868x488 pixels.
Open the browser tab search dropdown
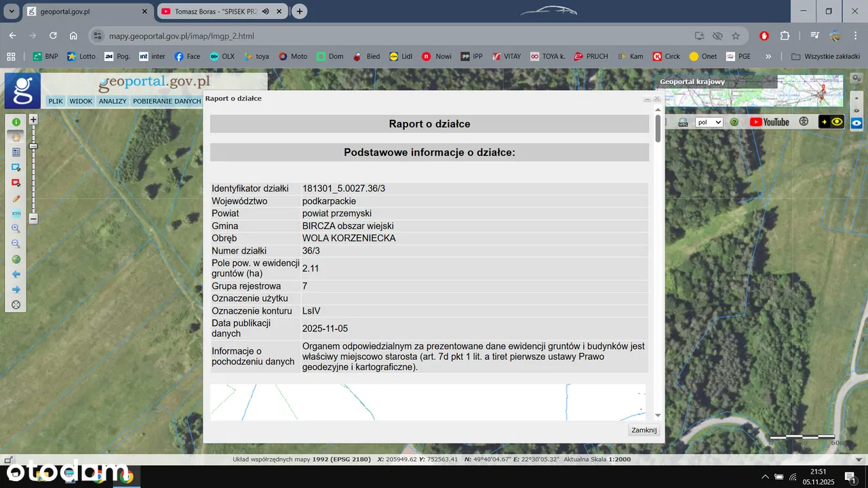click(x=12, y=12)
